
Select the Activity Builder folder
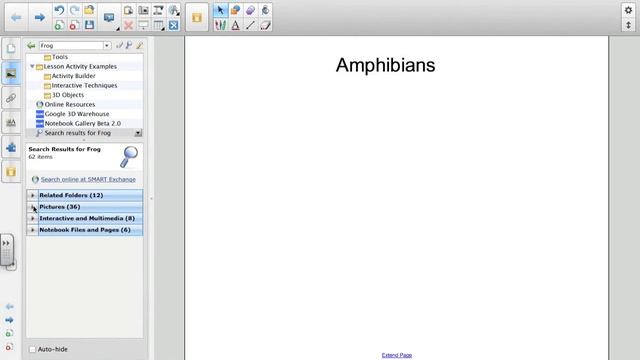(x=73, y=76)
